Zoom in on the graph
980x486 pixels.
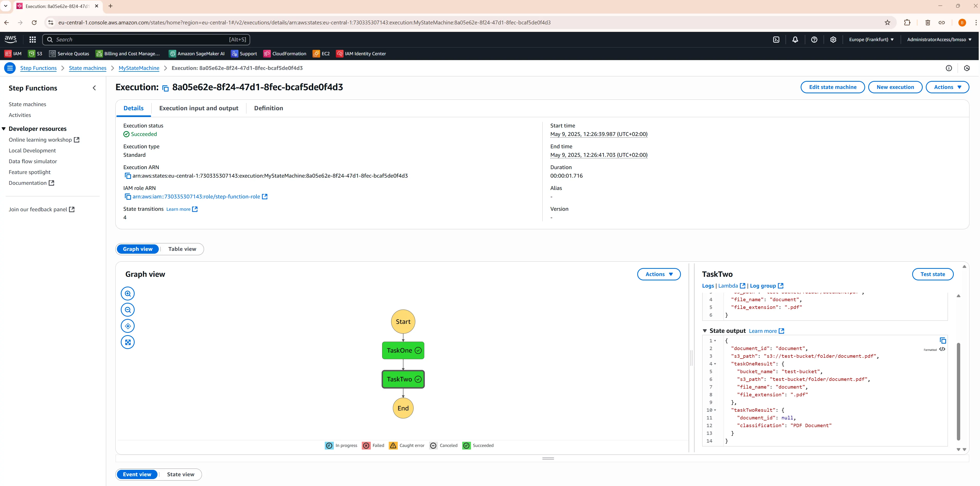coord(128,294)
